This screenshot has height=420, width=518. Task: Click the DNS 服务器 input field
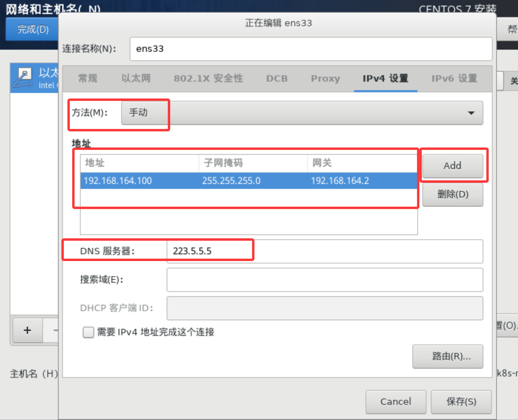324,251
